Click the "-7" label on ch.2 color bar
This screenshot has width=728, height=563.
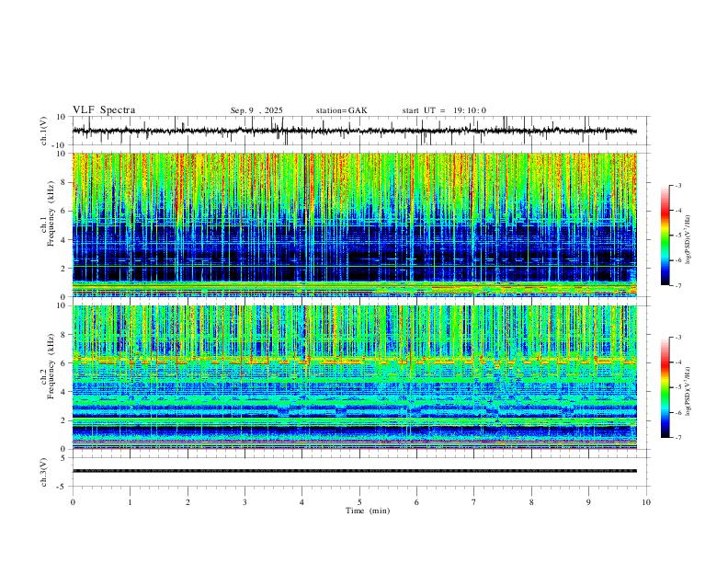(677, 438)
